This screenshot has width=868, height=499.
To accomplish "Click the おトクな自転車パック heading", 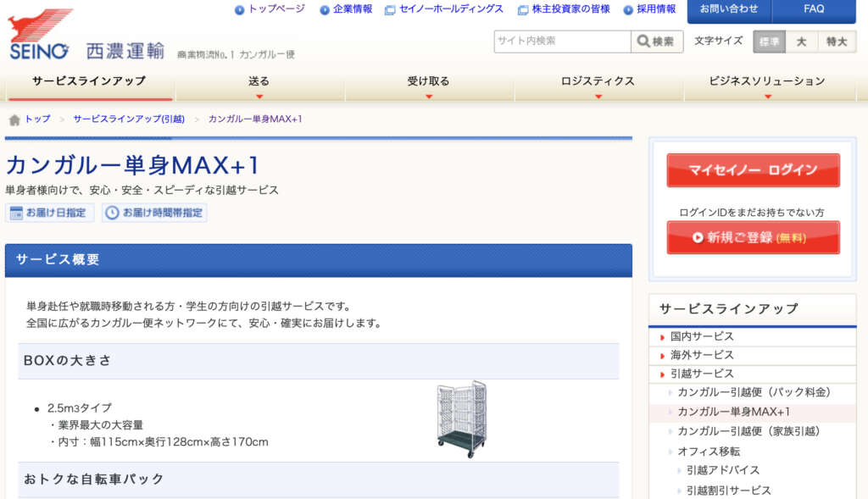I will click(94, 479).
